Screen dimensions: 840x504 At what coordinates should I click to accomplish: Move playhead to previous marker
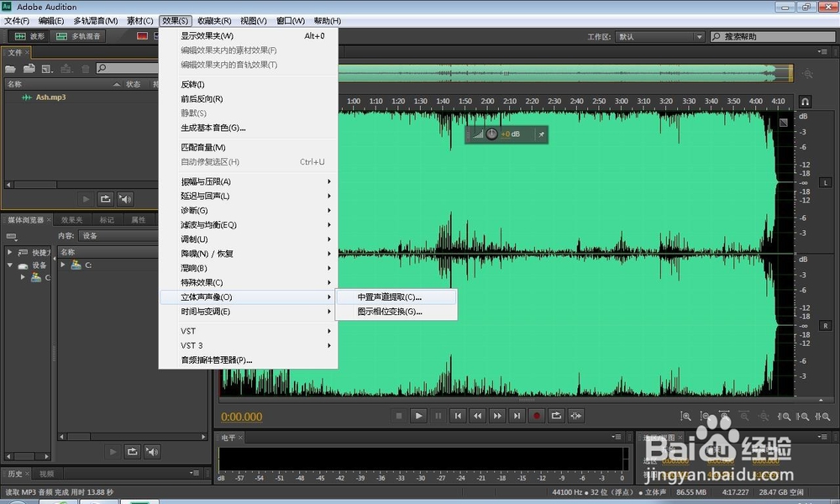click(458, 416)
